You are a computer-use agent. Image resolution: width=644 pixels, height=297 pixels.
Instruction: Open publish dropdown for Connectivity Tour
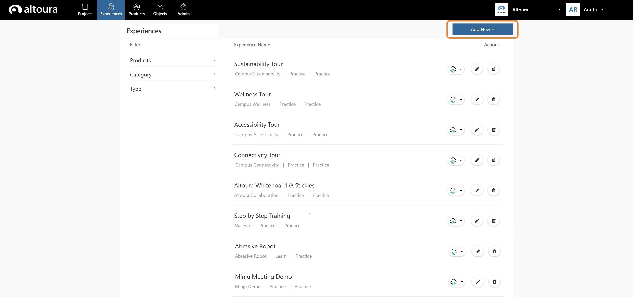point(456,160)
